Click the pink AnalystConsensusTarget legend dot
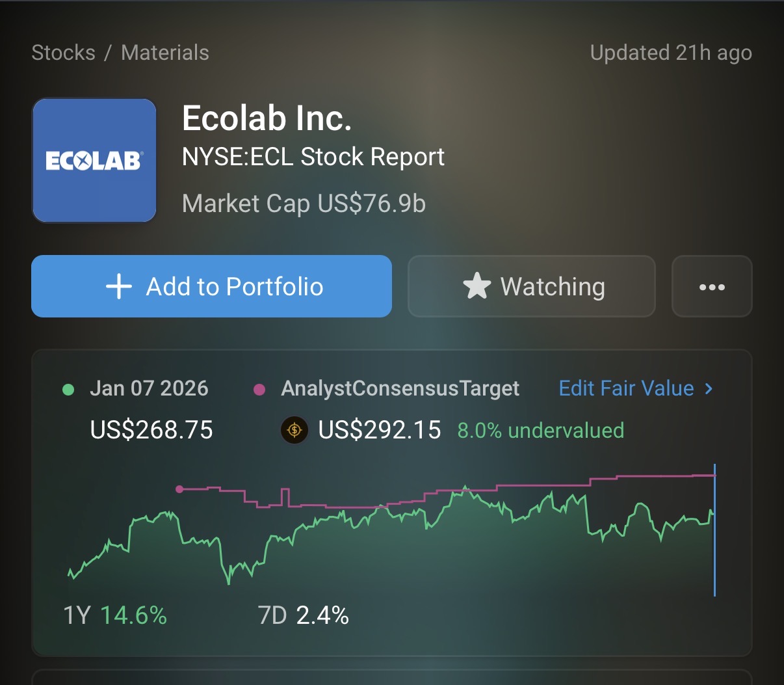 (x=259, y=390)
